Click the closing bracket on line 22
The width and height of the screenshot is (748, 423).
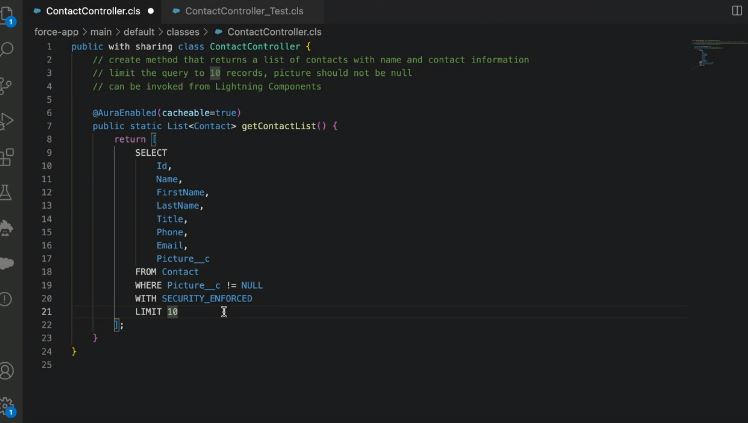coord(116,325)
